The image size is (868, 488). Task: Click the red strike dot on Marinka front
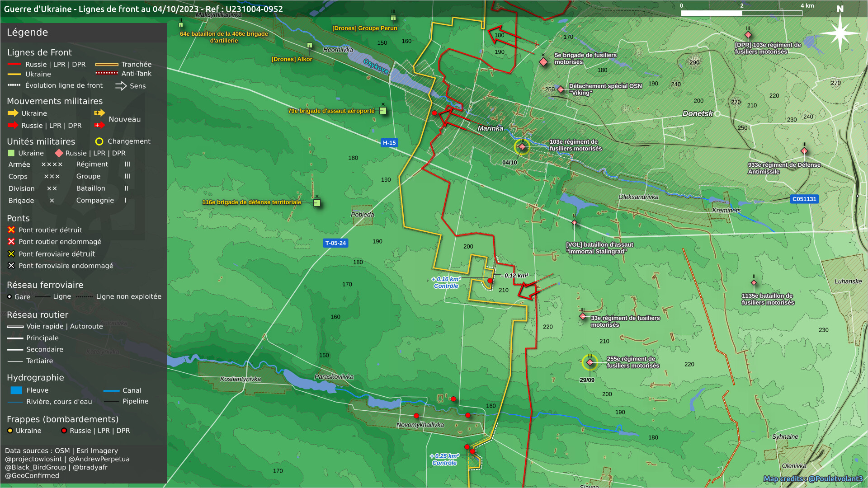(434, 113)
